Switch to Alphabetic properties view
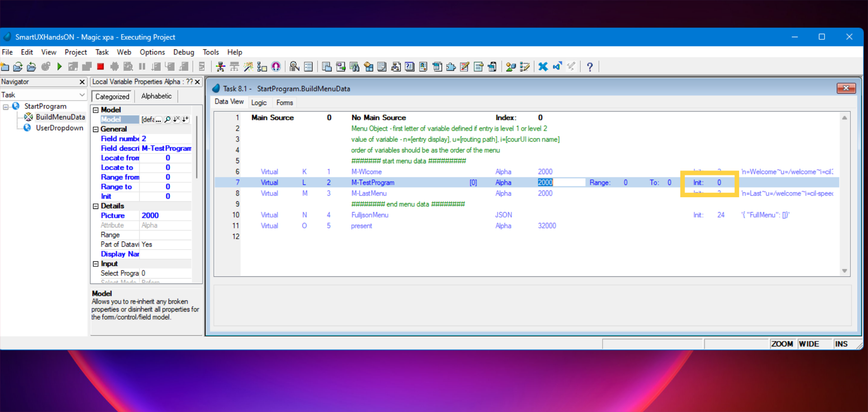 click(x=156, y=96)
